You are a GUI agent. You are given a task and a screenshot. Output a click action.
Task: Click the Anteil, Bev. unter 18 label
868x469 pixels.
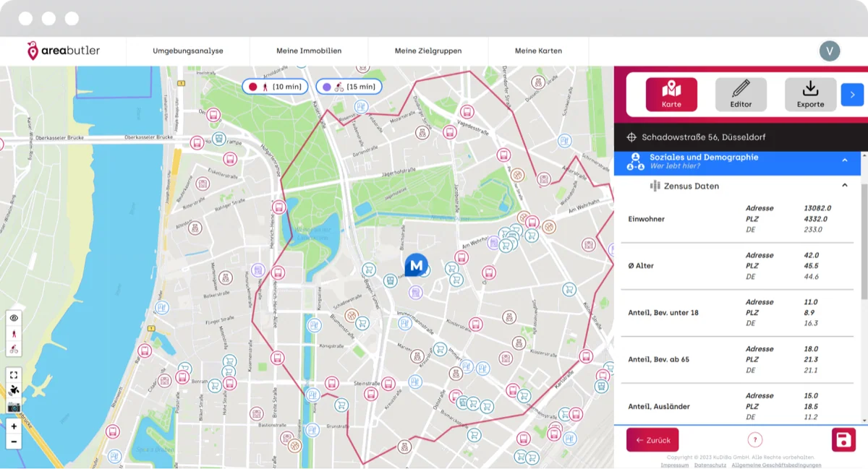[663, 313]
